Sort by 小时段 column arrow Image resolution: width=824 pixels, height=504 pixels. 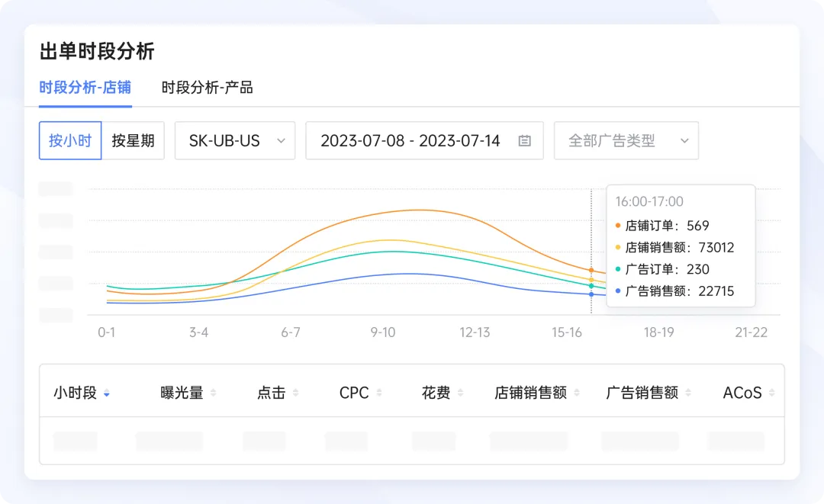pos(107,393)
